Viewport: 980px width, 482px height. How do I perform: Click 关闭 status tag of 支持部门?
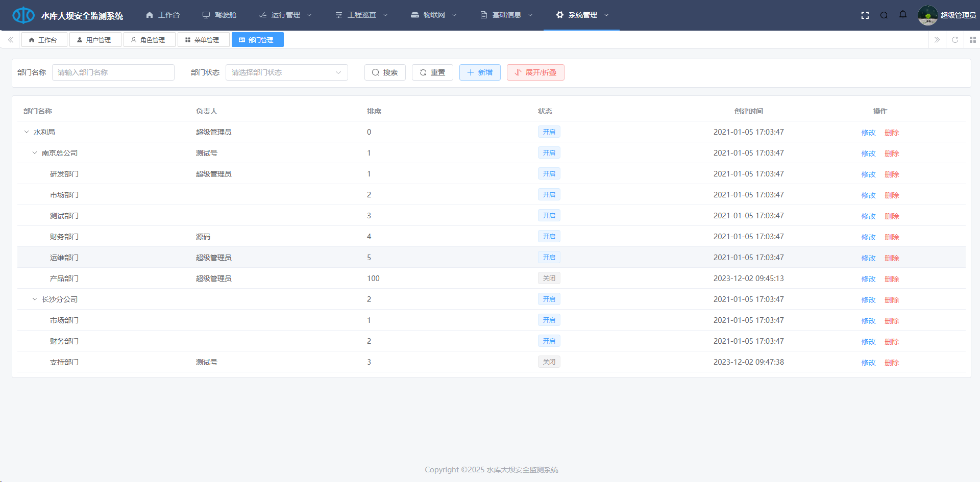point(549,362)
